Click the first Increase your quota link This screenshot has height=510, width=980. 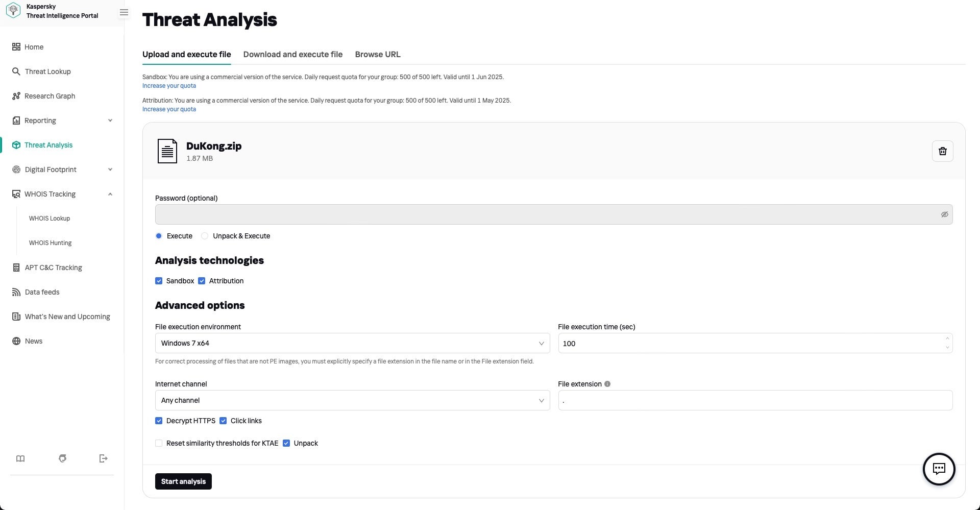click(x=169, y=86)
